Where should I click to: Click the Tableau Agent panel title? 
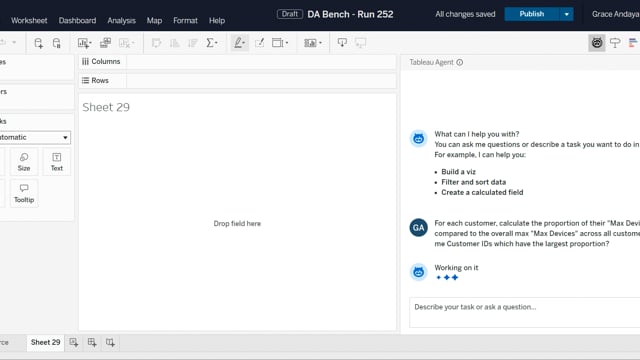(431, 62)
